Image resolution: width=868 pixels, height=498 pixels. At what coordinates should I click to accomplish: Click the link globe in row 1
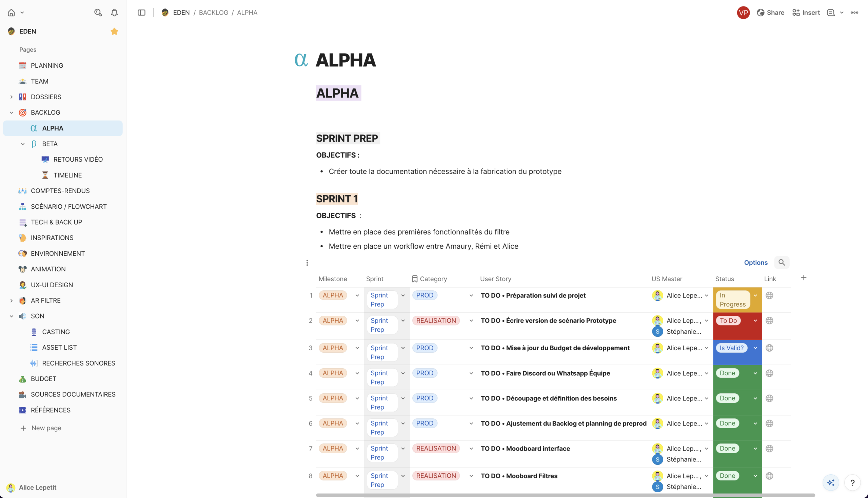[x=769, y=295]
